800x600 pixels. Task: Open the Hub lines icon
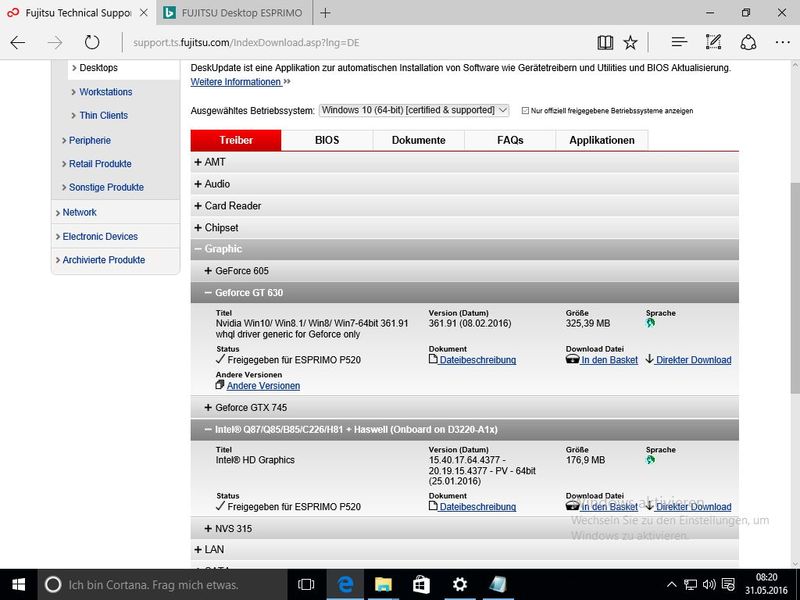click(679, 43)
